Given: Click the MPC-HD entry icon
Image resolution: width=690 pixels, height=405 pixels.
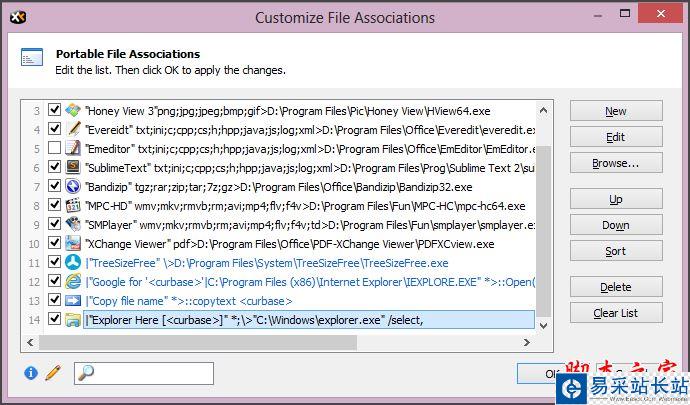Looking at the screenshot, I should coord(74,205).
